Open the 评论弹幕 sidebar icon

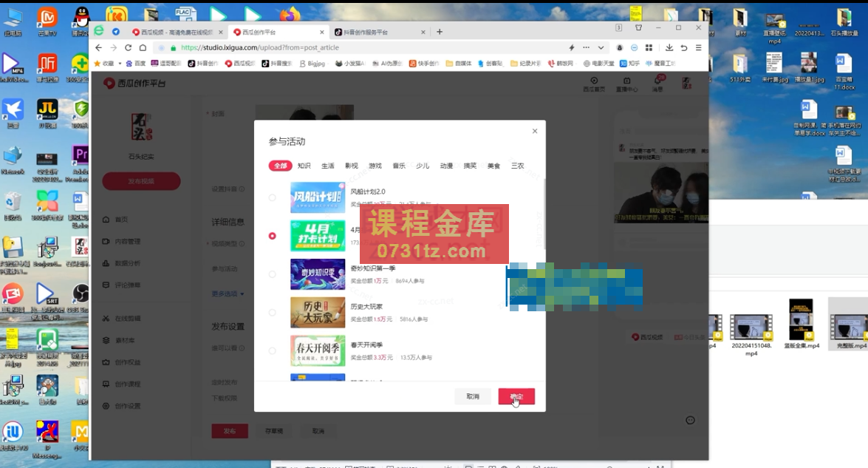click(x=106, y=285)
